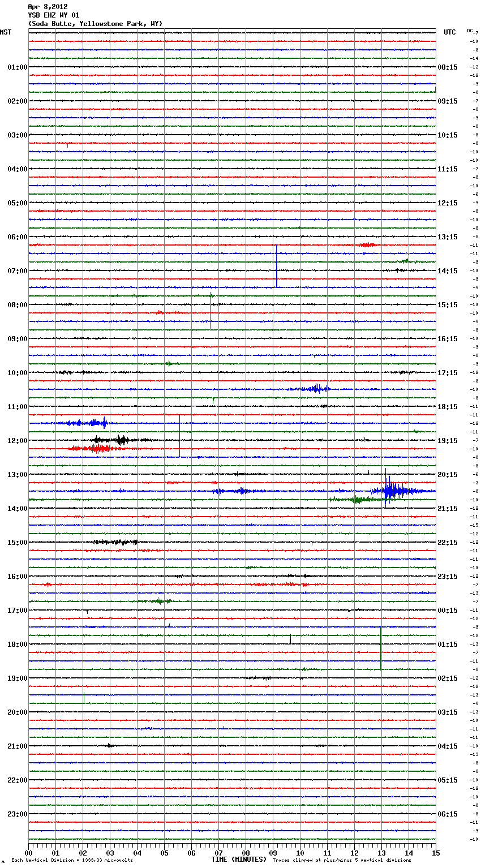Select the '15:00' MST time label
The height and width of the screenshot is (868, 481).
click(17, 543)
